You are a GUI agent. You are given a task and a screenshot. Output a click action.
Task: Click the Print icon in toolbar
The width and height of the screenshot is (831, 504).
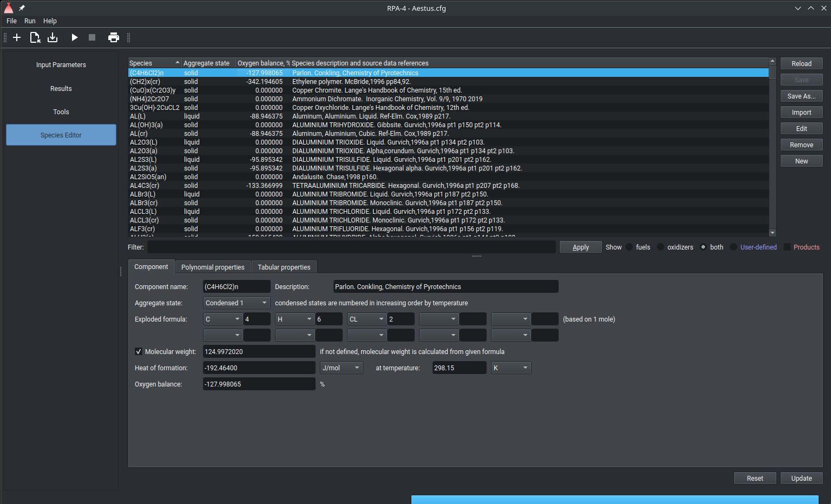pyautogui.click(x=114, y=37)
